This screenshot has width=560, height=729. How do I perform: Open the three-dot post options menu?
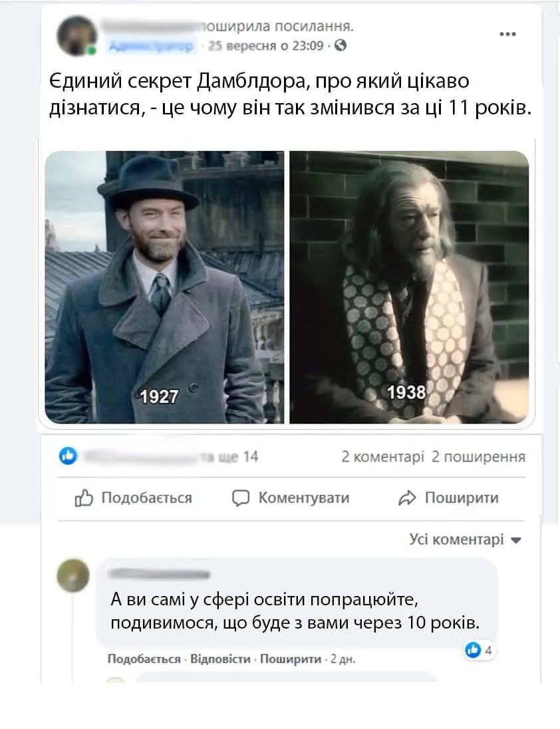tap(507, 34)
